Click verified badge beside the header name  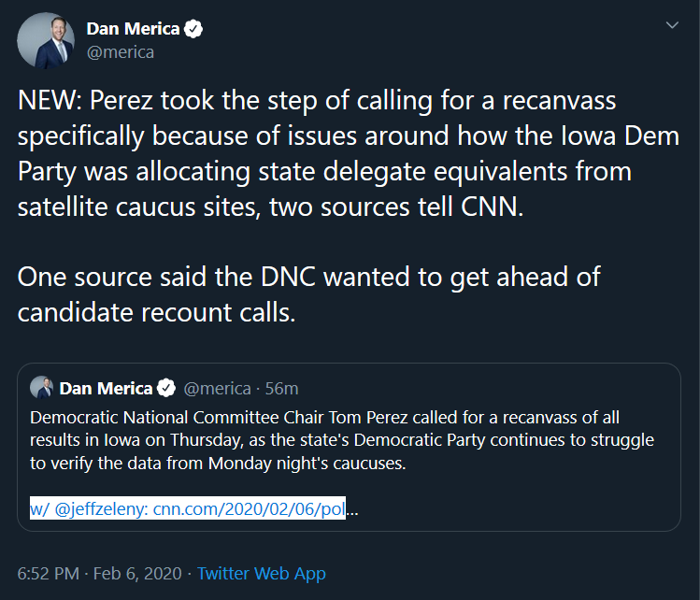[x=193, y=30]
